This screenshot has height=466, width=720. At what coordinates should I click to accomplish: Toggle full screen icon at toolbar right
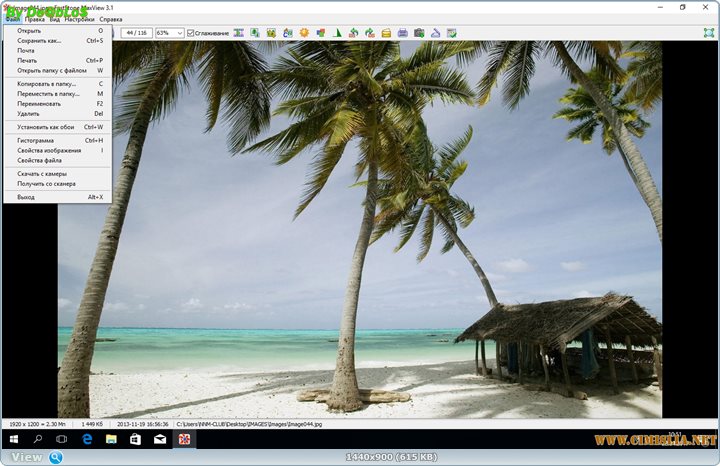[709, 33]
